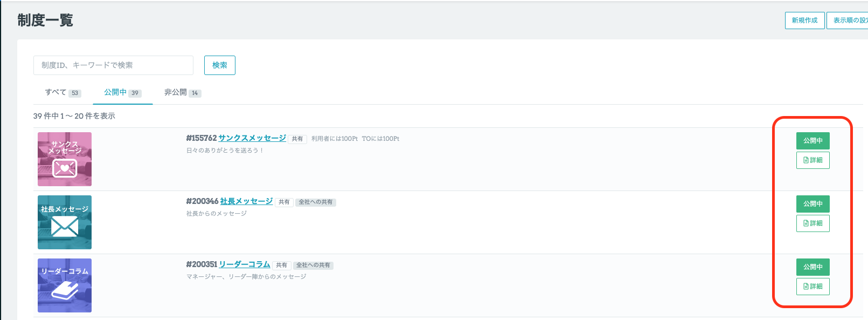The image size is (868, 320).
Task: Click the 新規作成 button
Action: pyautogui.click(x=804, y=21)
